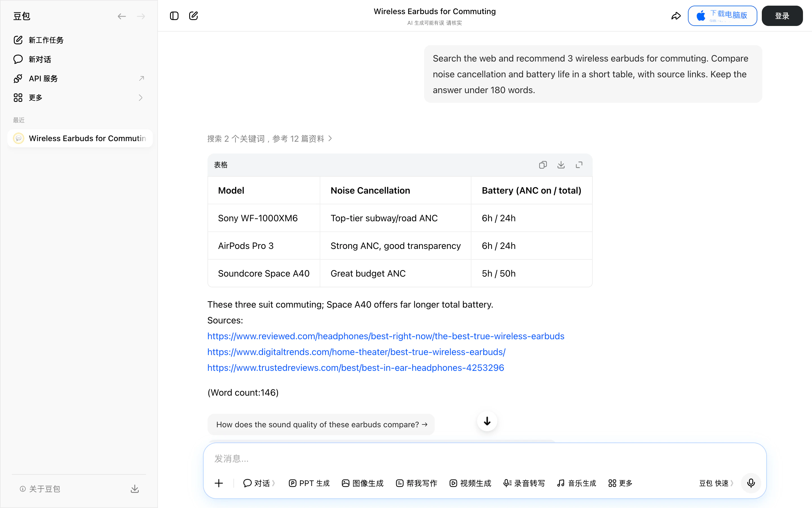Copy the table with the copy icon

click(543, 165)
